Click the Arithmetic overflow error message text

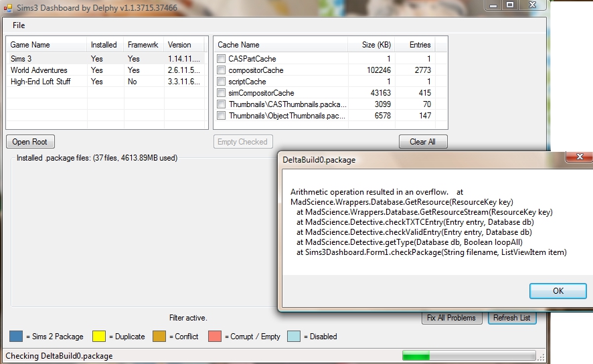tap(369, 192)
